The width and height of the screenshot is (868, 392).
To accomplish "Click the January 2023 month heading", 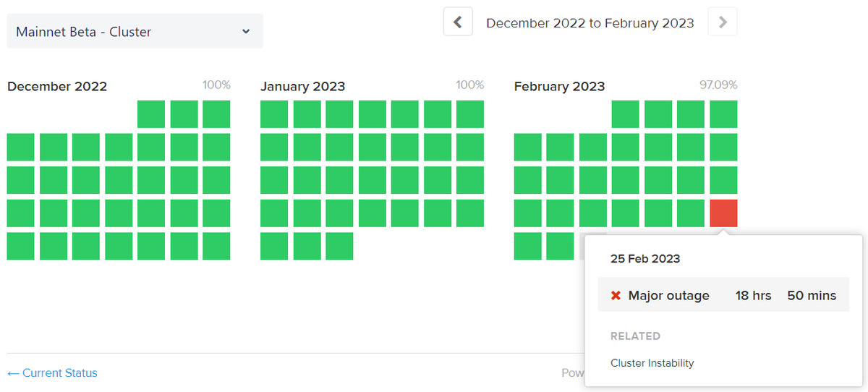I will tap(302, 87).
